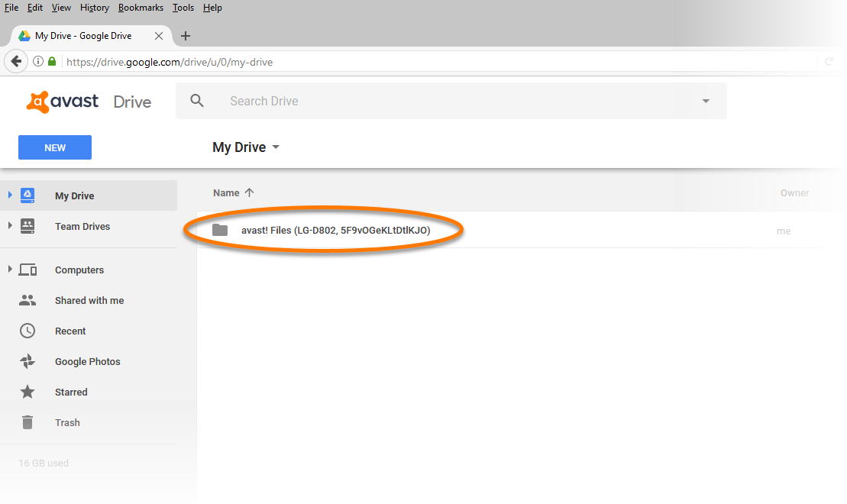The width and height of the screenshot is (847, 504).
Task: Click owner 'me' in folder row
Action: 784,231
